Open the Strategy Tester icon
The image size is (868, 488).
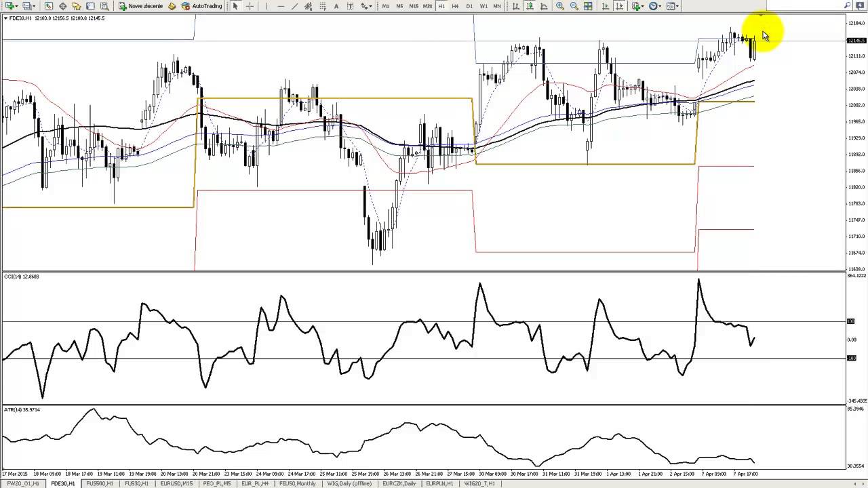(104, 6)
